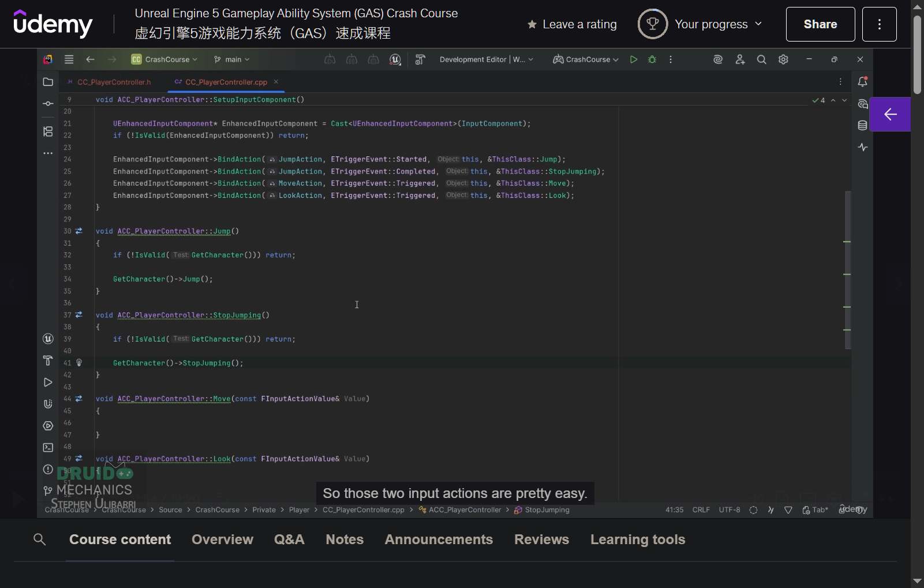Open the Git tool window in left sidebar
The image size is (924, 588).
click(48, 490)
